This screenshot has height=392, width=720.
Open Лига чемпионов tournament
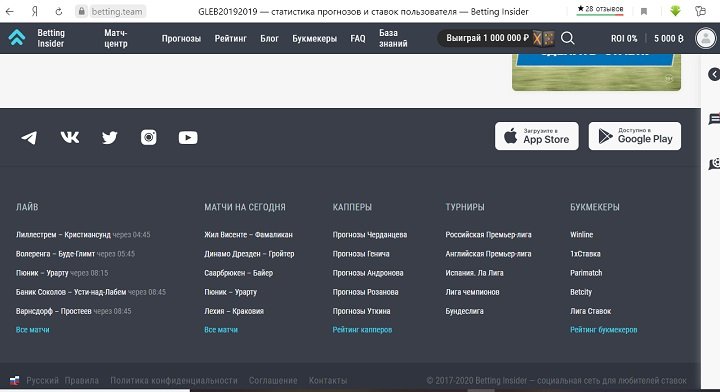tap(472, 292)
